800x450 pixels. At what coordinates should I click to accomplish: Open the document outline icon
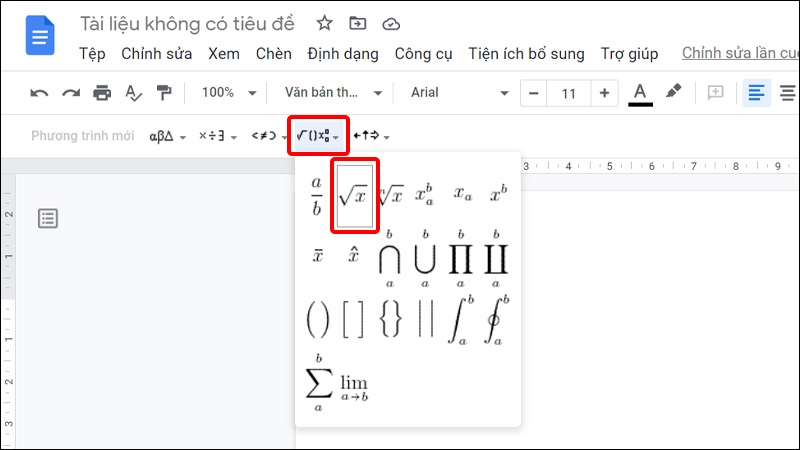click(48, 218)
